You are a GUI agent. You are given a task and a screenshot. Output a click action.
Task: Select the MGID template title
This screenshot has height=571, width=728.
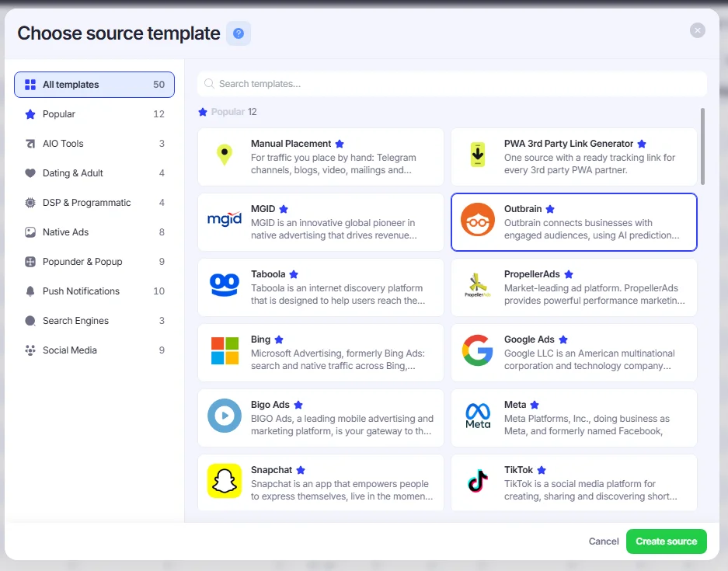263,209
